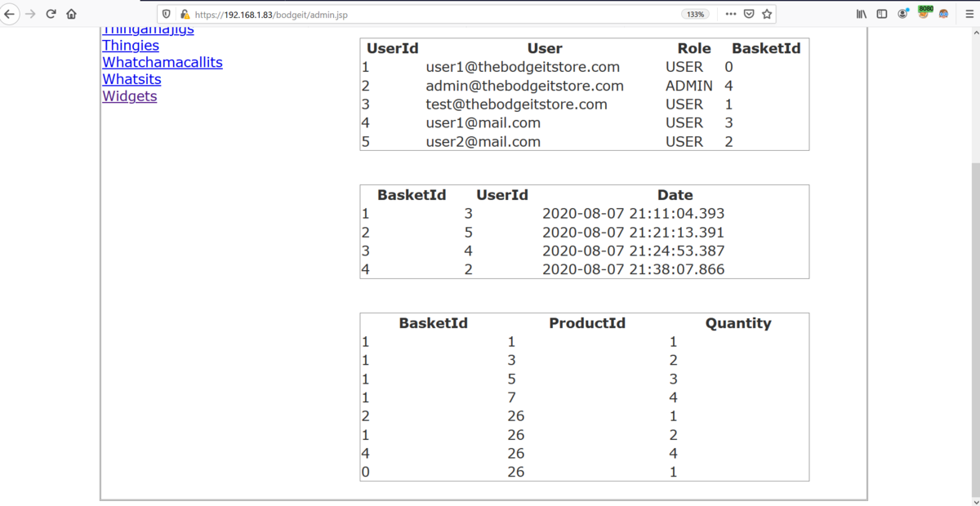This screenshot has height=506, width=980.
Task: Go back to the previous page
Action: pyautogui.click(x=10, y=14)
